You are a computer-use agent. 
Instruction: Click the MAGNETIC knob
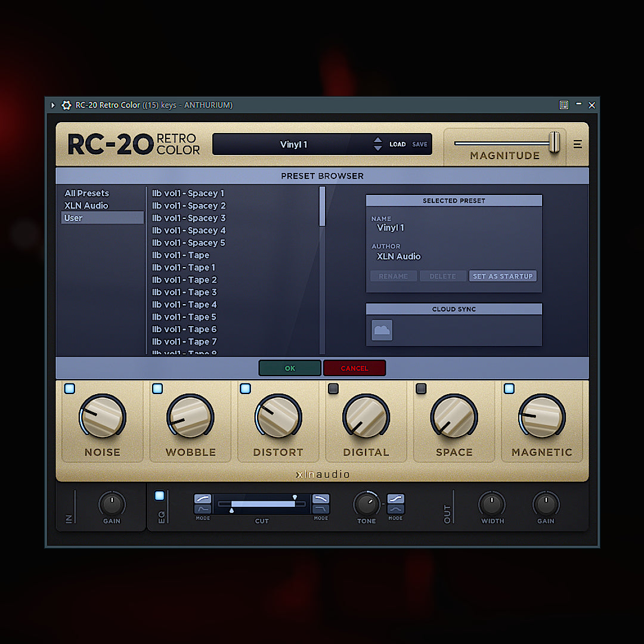point(541,417)
